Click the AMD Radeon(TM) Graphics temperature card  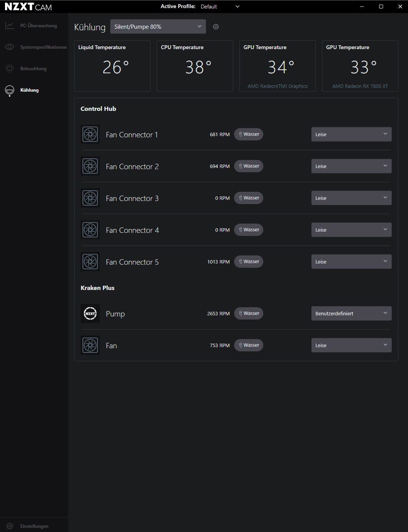278,66
